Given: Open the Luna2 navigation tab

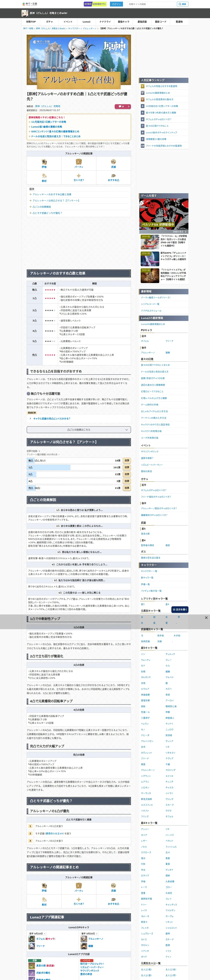Looking at the screenshot, I should pos(87,22).
